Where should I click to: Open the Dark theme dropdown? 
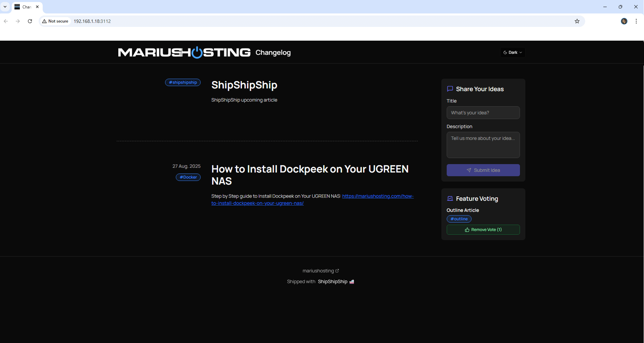tap(513, 52)
